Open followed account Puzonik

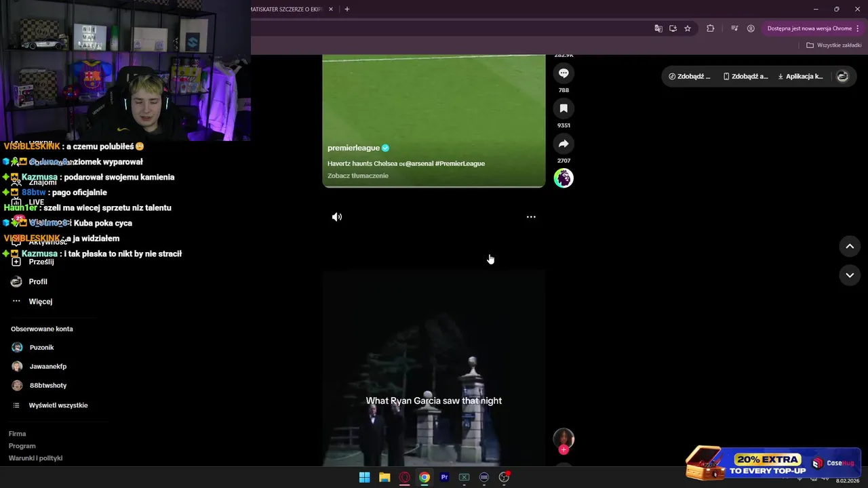click(34, 347)
